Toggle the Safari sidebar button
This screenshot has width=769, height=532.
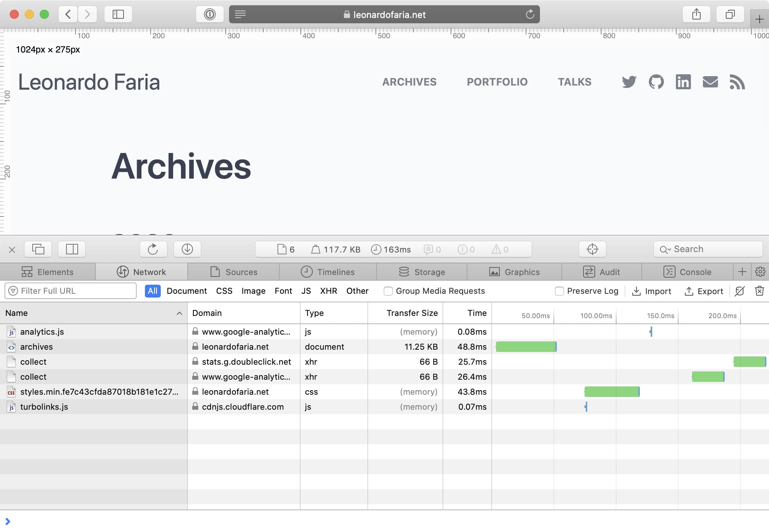[118, 14]
